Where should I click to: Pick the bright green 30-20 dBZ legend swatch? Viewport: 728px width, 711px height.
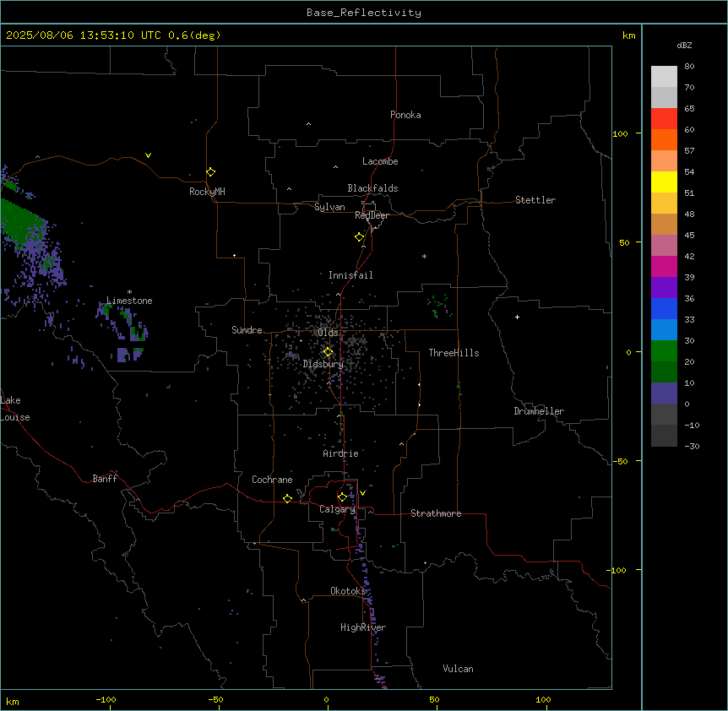664,351
